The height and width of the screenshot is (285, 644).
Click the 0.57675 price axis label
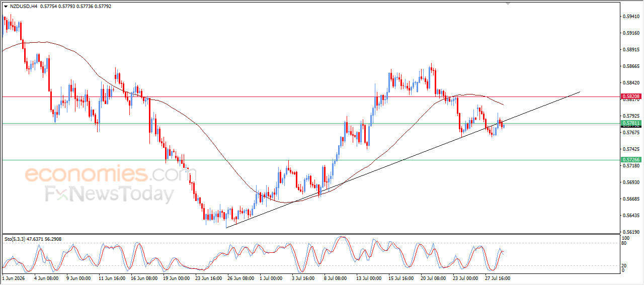(631, 133)
